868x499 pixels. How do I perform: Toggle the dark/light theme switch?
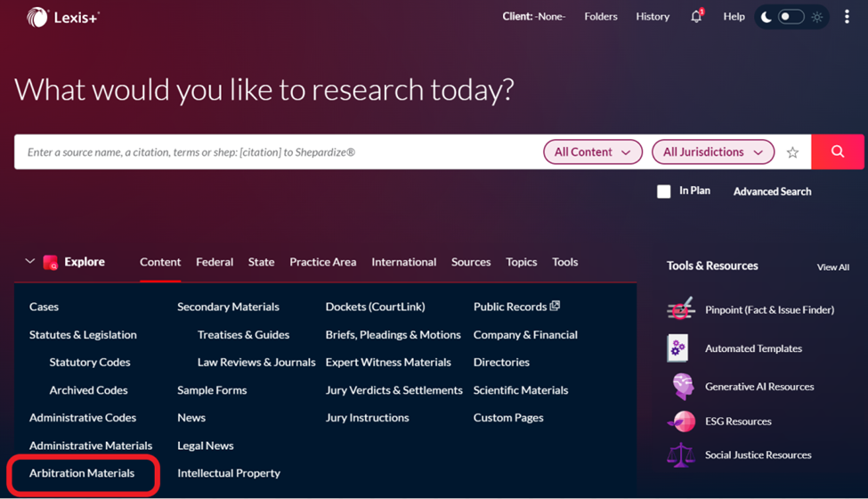[791, 17]
